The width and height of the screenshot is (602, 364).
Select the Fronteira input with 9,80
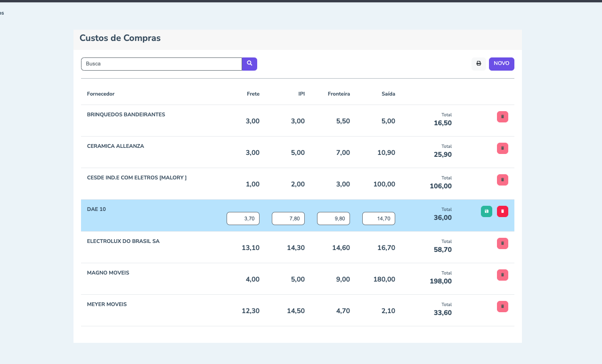pyautogui.click(x=334, y=218)
